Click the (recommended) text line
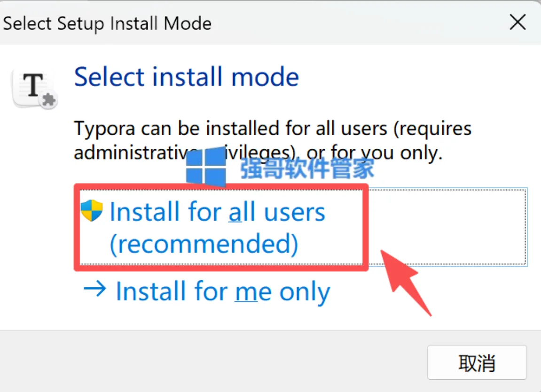This screenshot has width=541, height=392. 204,244
